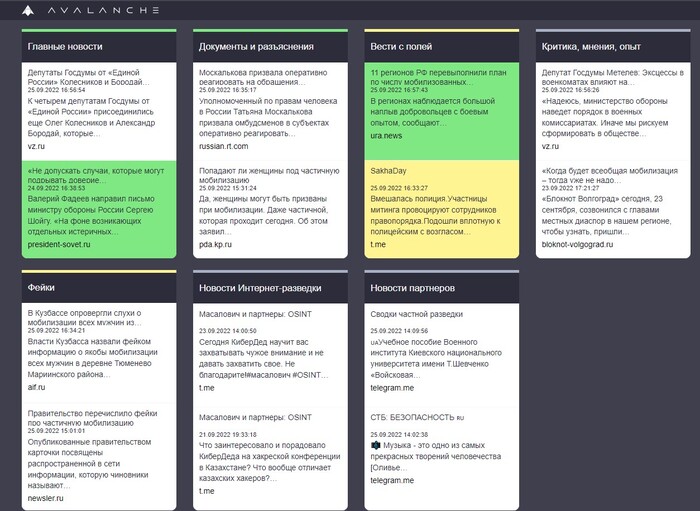Select the ura.news source label

pyautogui.click(x=386, y=135)
